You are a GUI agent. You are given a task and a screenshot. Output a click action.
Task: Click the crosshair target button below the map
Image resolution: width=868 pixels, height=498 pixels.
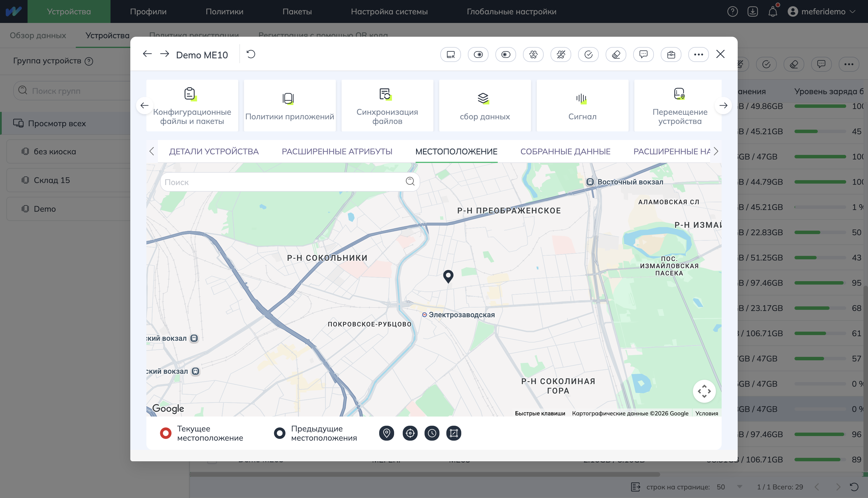tap(410, 433)
